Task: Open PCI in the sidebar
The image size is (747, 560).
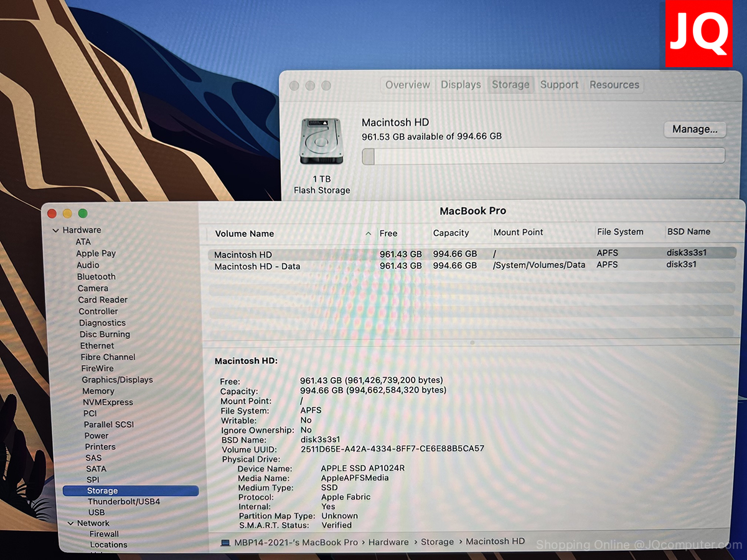Action: 90,413
